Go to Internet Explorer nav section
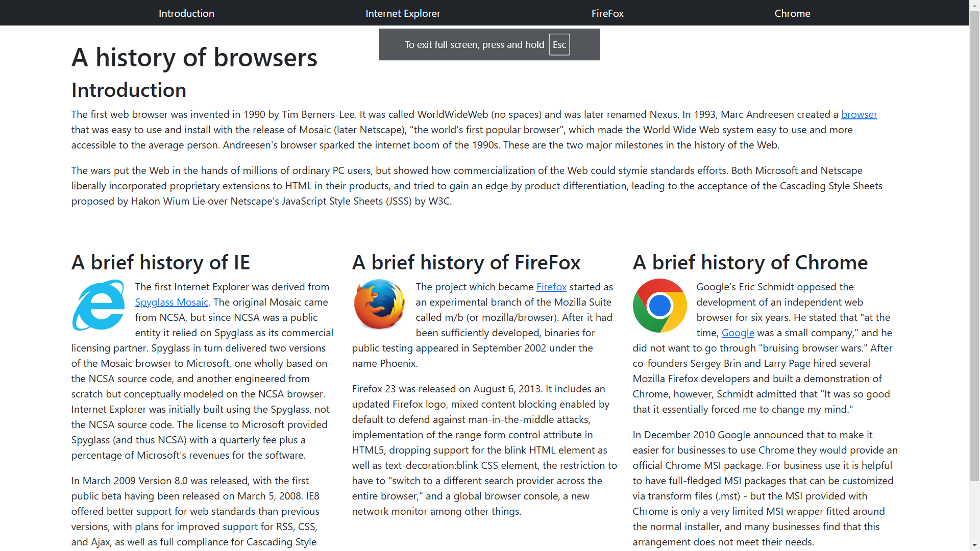This screenshot has height=551, width=980. [x=403, y=13]
